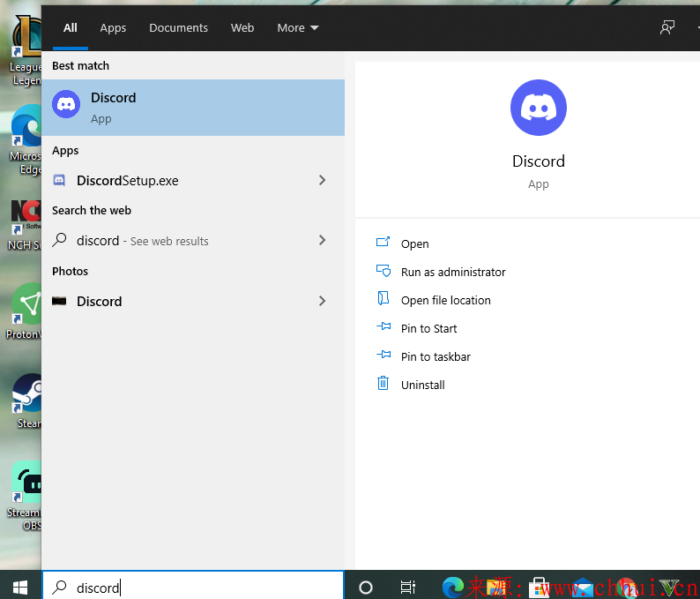
Task: Click the Open file location icon
Action: 383,298
